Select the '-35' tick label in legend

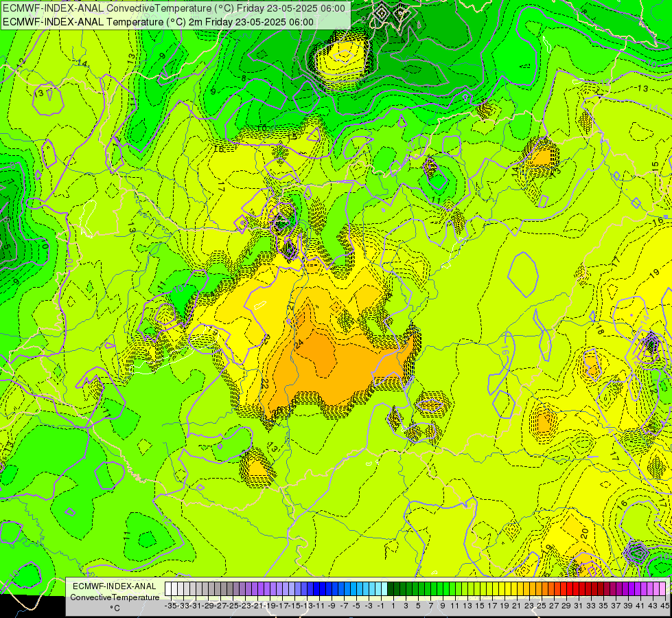tap(170, 606)
